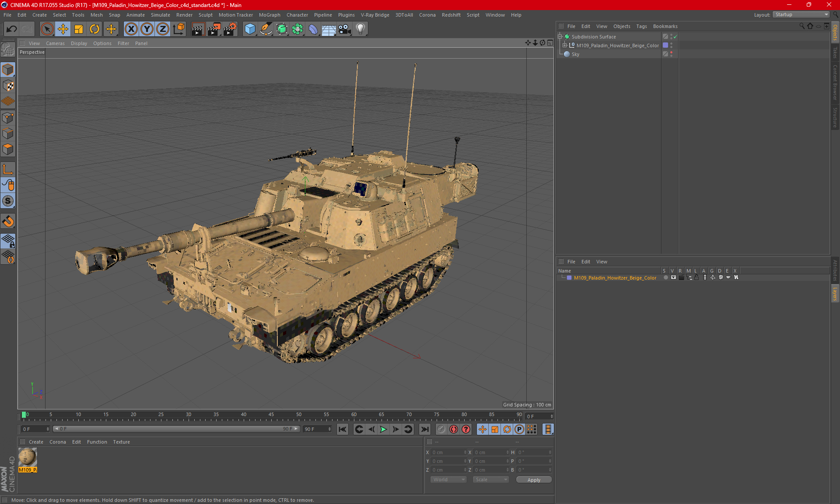Add a Light object

pyautogui.click(x=360, y=29)
